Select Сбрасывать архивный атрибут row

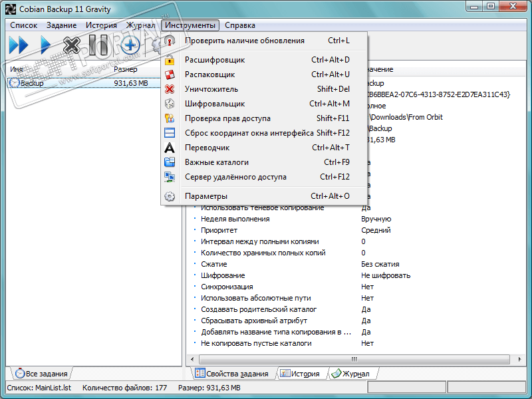[354, 321]
